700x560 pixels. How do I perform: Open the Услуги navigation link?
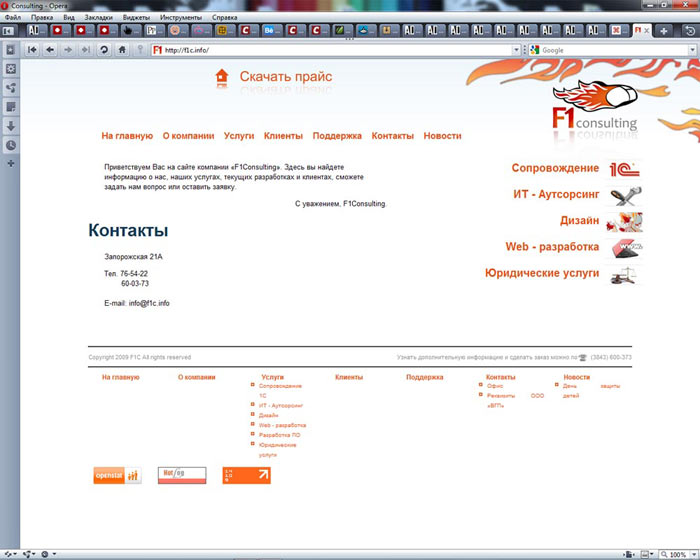click(x=239, y=135)
